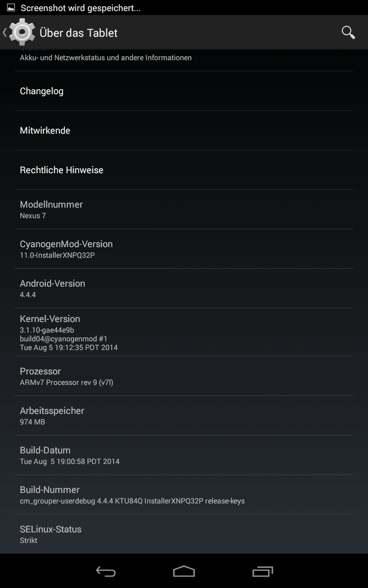Image resolution: width=368 pixels, height=588 pixels.
Task: Tap the SELinux-Status Strikt row
Action: click(x=184, y=534)
